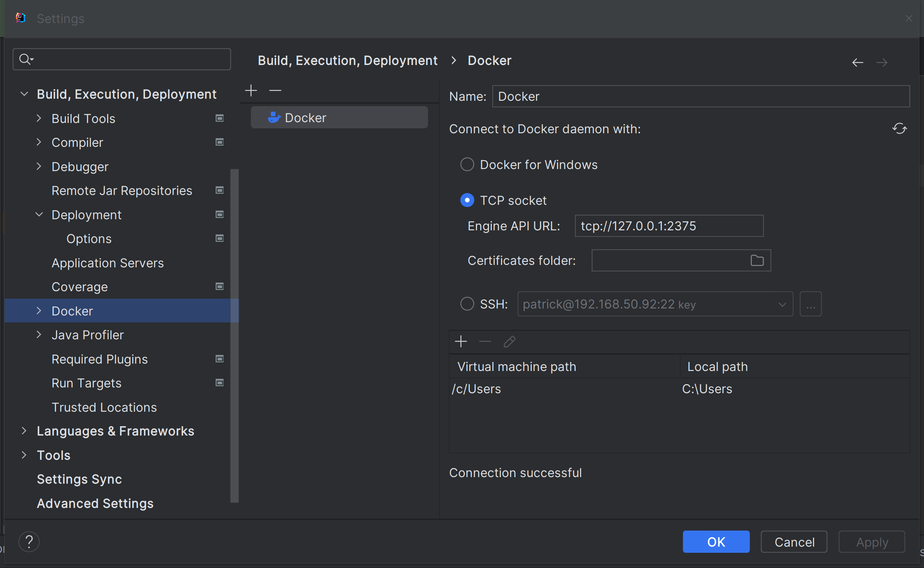Click the Engine API URL field

[669, 226]
